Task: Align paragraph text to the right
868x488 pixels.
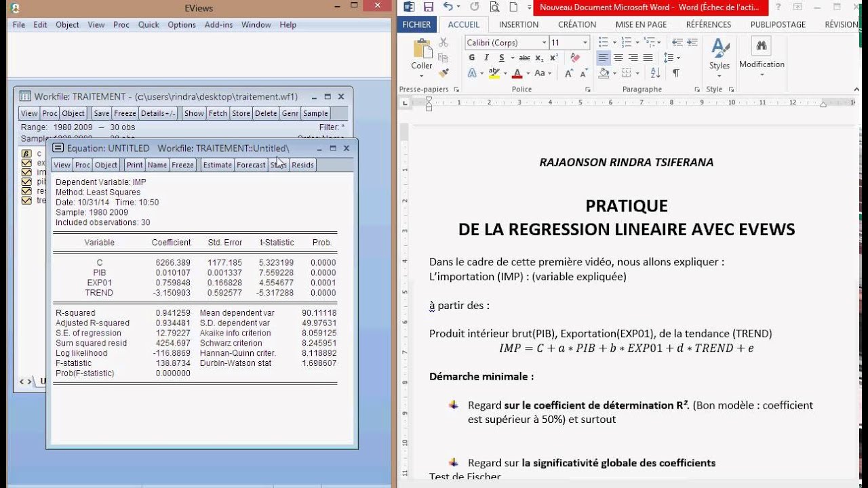Action: [633, 58]
